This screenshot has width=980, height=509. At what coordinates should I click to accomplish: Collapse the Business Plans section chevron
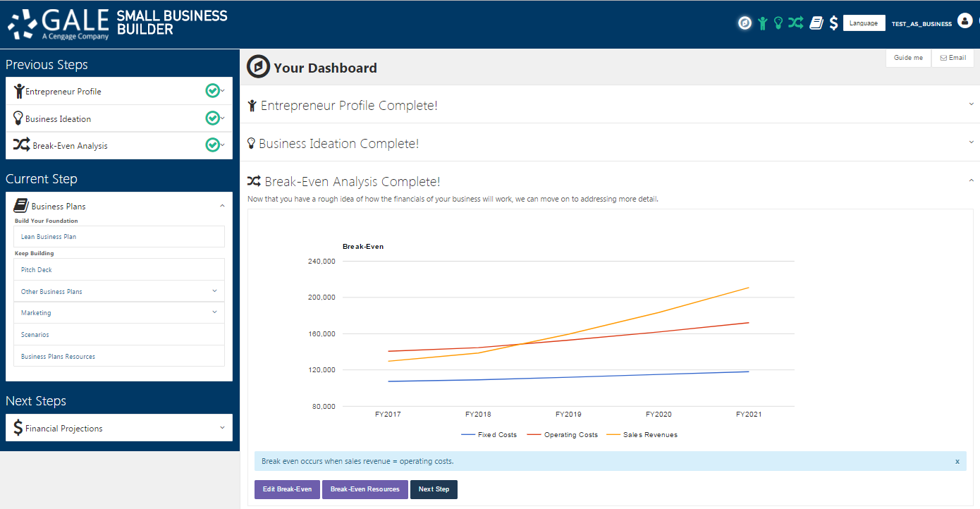223,206
